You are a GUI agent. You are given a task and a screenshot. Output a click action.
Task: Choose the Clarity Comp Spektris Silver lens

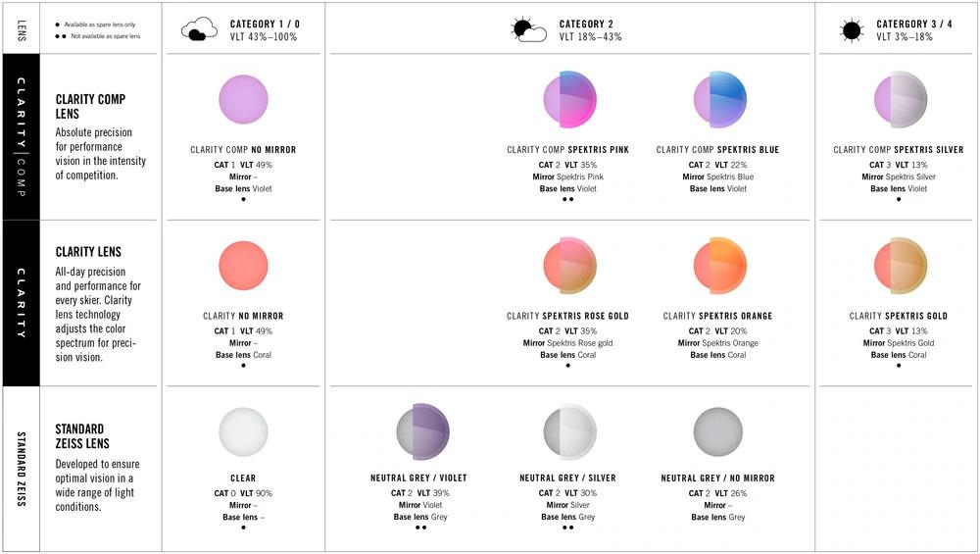(x=900, y=99)
